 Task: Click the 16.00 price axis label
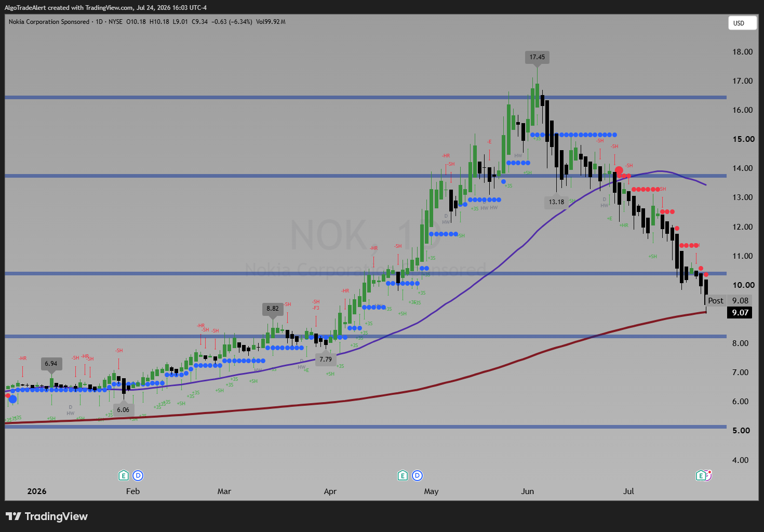coord(742,110)
